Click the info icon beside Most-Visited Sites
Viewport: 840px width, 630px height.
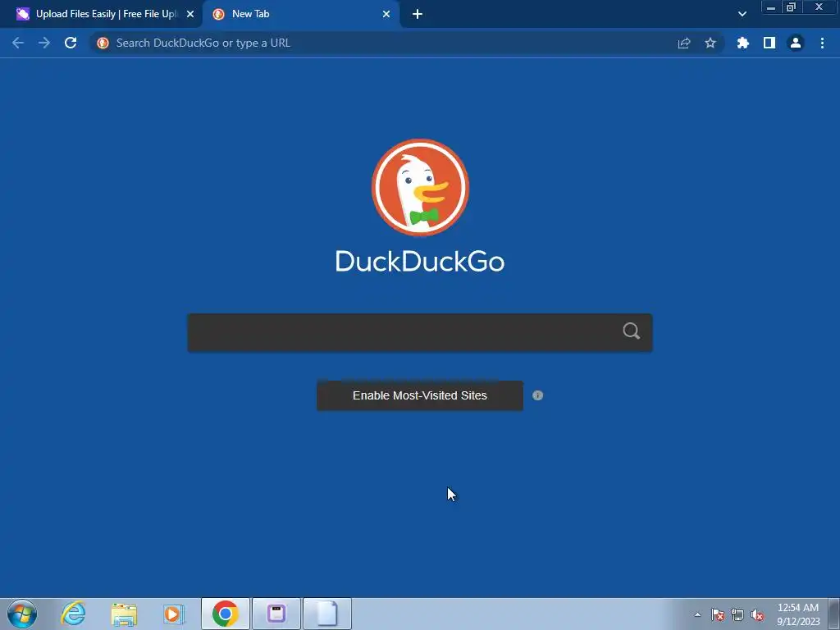tap(538, 395)
